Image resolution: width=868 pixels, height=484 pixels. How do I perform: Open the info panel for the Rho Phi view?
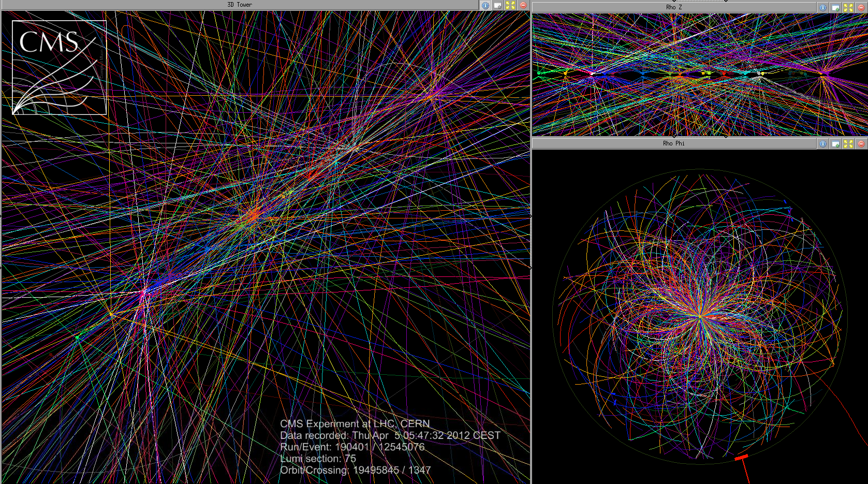coord(823,144)
